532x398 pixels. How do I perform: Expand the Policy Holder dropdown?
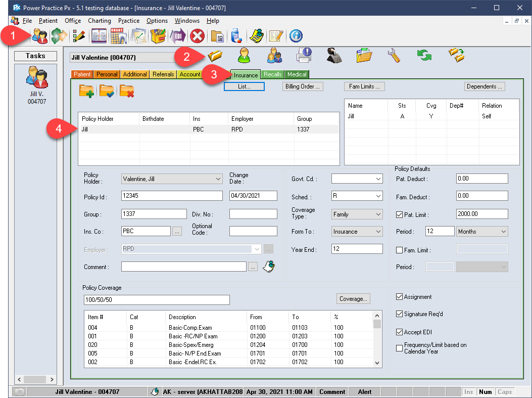click(218, 179)
